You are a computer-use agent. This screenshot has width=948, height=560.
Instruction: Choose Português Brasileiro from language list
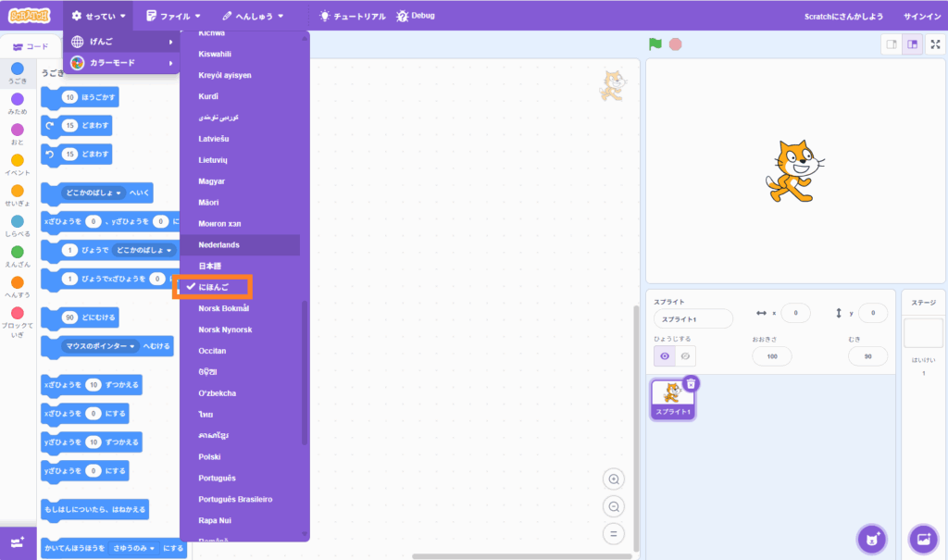coord(240,500)
